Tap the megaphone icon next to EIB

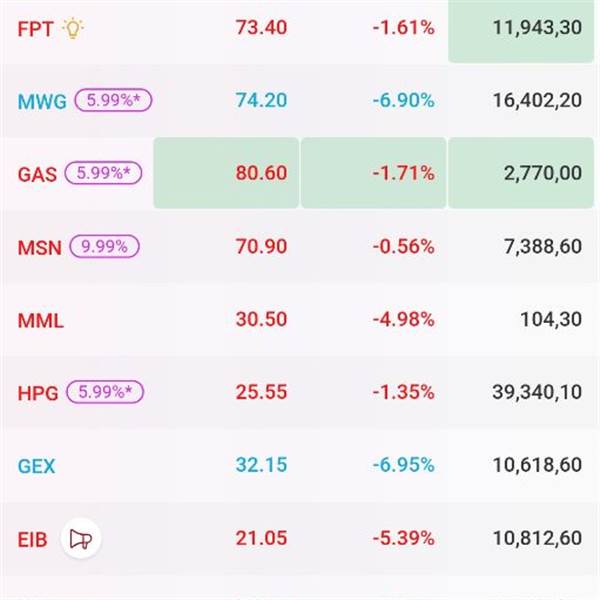click(x=82, y=539)
